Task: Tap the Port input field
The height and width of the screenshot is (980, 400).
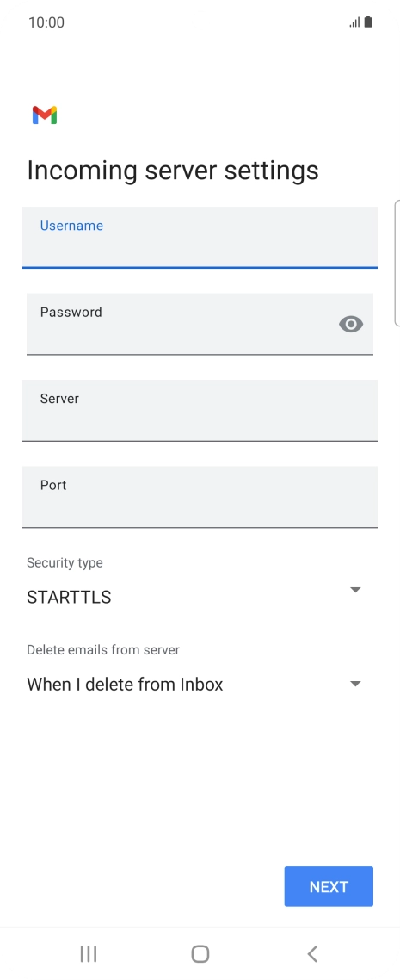Action: coord(200,497)
